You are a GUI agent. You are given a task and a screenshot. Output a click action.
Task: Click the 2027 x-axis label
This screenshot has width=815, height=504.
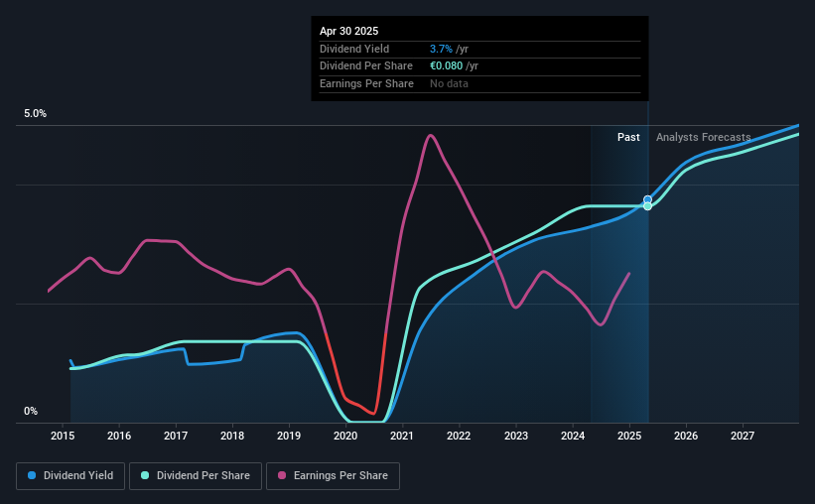(x=743, y=436)
